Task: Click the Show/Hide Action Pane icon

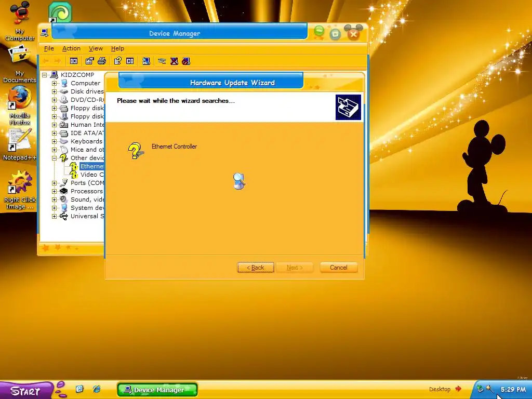Action: click(x=130, y=61)
